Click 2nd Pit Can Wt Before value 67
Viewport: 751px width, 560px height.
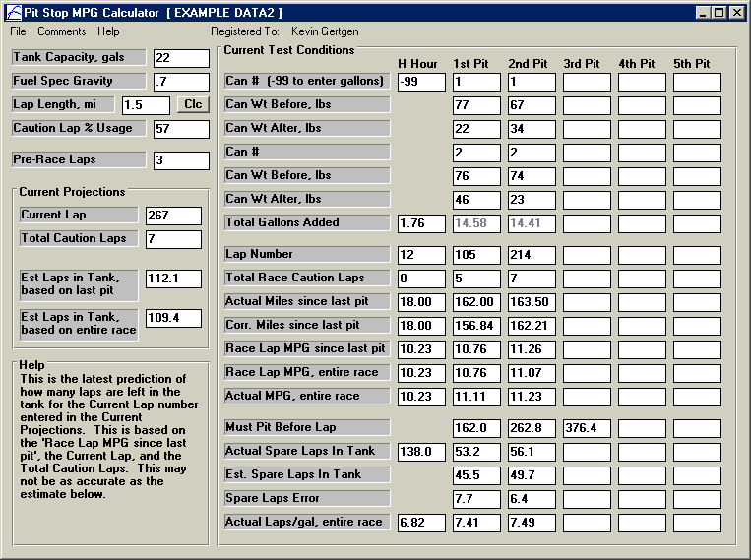[532, 105]
